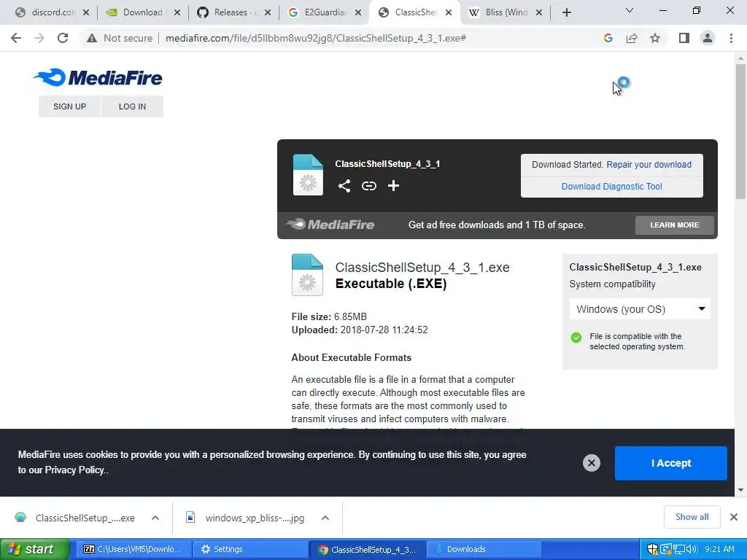Open the Chrome three-dot menu
Image resolution: width=747 pixels, height=560 pixels.
[731, 38]
